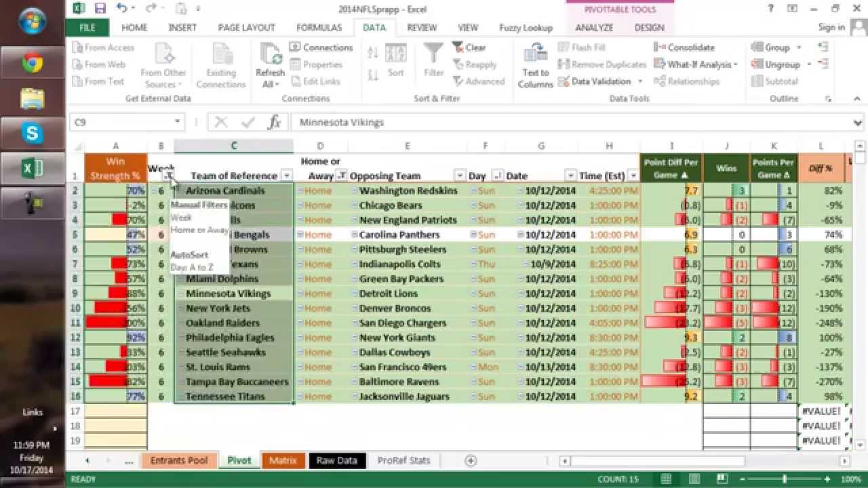This screenshot has height=488, width=868.
Task: Open Existing Connections
Action: tap(221, 64)
